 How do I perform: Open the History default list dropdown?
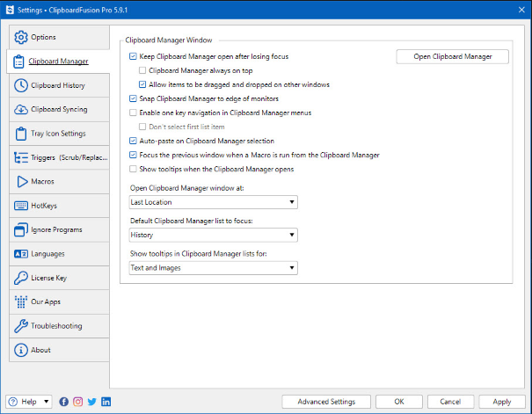point(214,235)
